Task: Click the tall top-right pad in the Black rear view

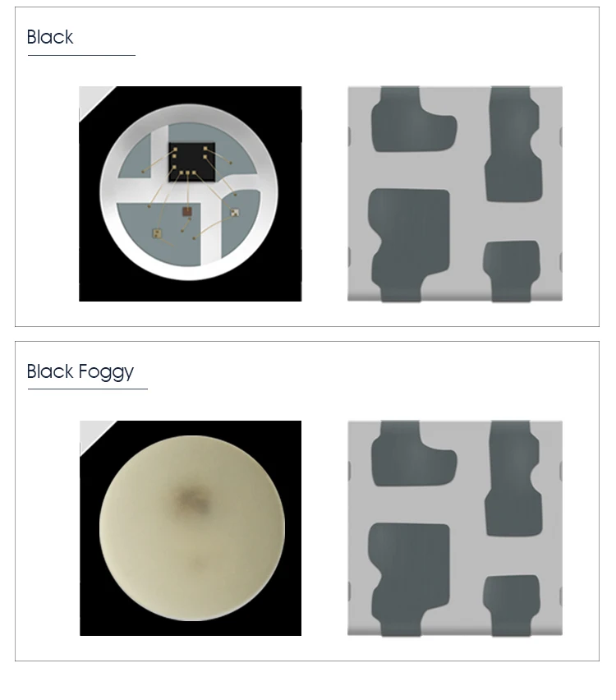Action: click(x=513, y=145)
